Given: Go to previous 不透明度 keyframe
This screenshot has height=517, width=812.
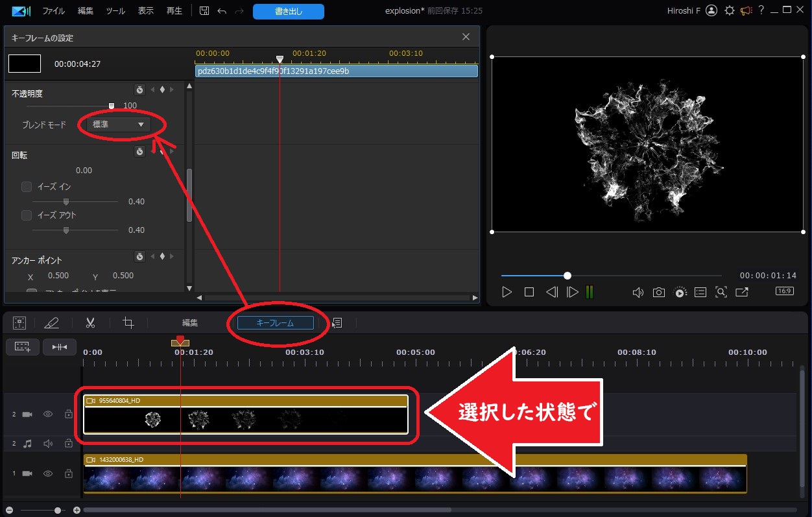Looking at the screenshot, I should [x=152, y=90].
